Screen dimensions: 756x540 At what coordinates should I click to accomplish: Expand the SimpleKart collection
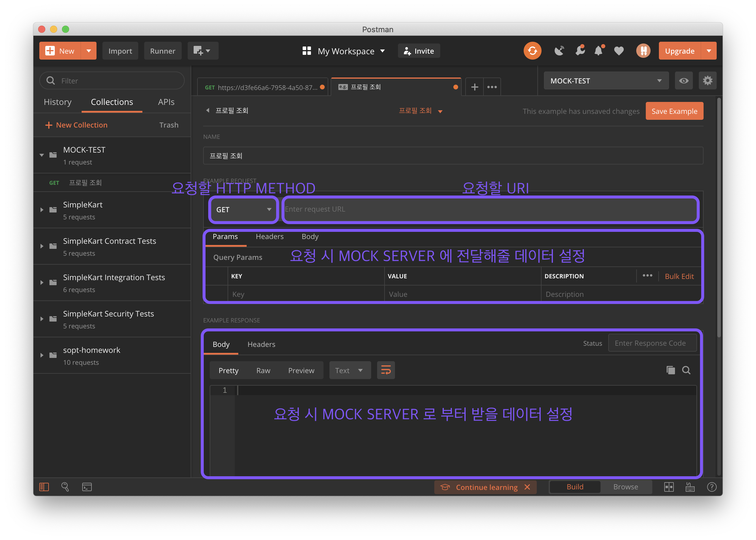pyautogui.click(x=42, y=210)
